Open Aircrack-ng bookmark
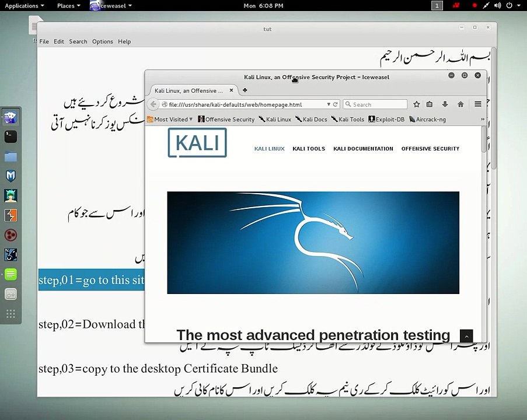Screen dimensions: 527x420 click(x=427, y=119)
